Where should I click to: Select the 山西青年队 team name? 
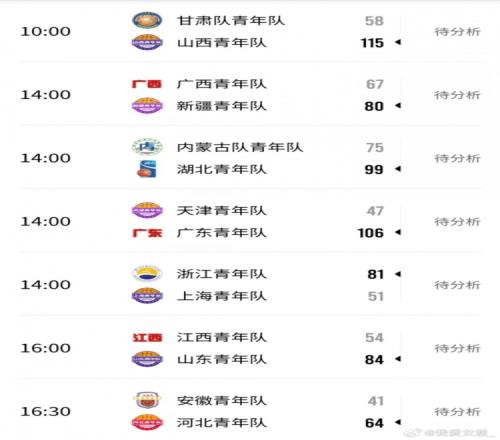[222, 43]
